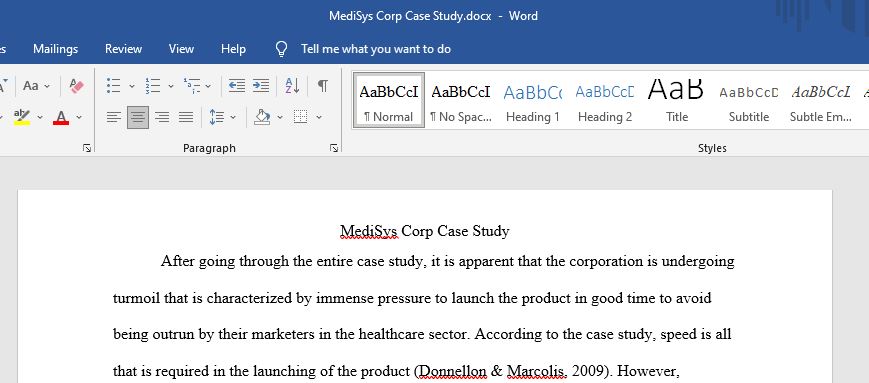Toggle Show/Hide paragraph marks

coord(323,86)
